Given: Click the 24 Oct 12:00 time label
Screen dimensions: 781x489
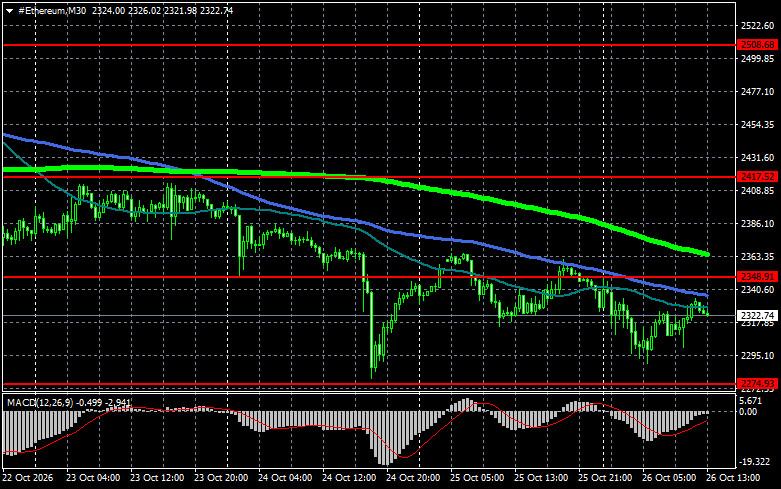Looking at the screenshot, I should click(349, 478).
